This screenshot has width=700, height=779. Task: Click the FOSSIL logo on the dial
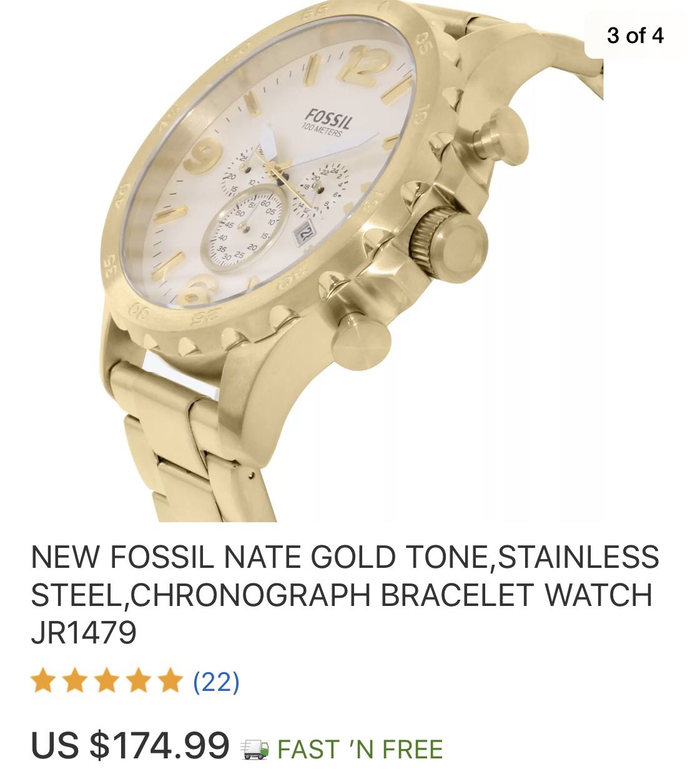click(x=328, y=118)
